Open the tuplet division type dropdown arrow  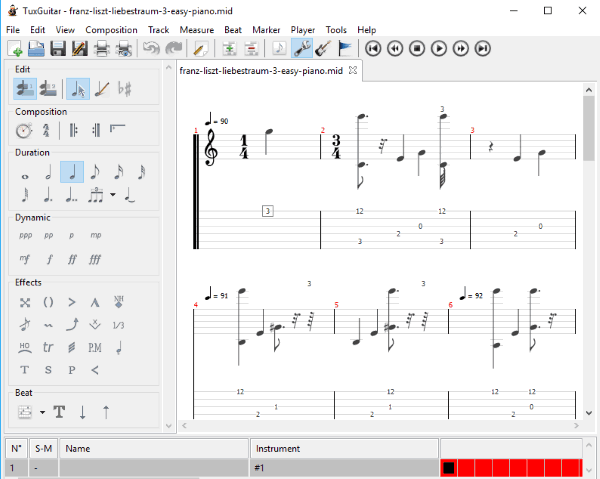coord(113,195)
